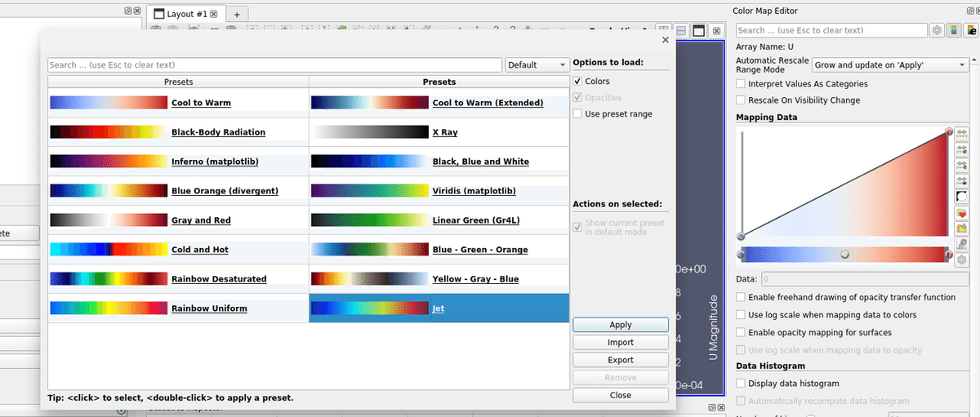Invert the transfer functions icon
The image size is (980, 417).
(x=961, y=197)
